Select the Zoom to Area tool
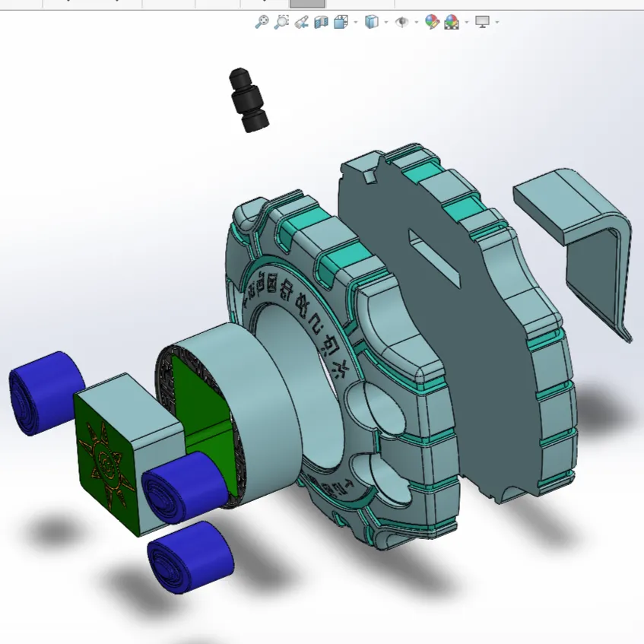644x644 pixels. tap(281, 22)
